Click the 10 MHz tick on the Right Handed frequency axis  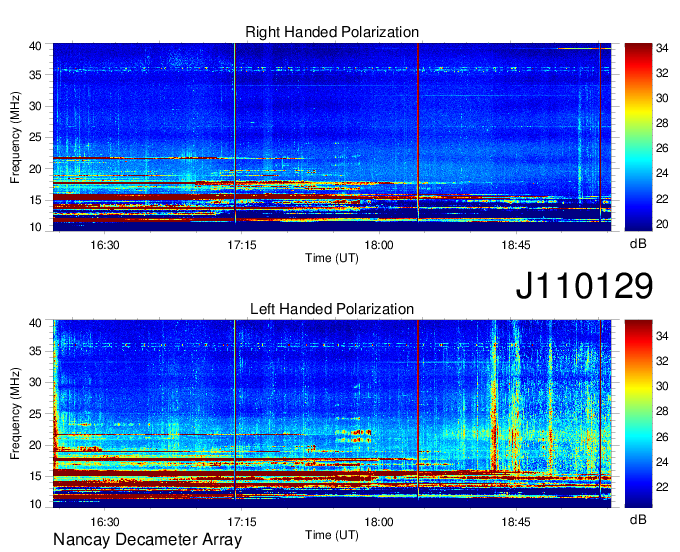(x=36, y=227)
